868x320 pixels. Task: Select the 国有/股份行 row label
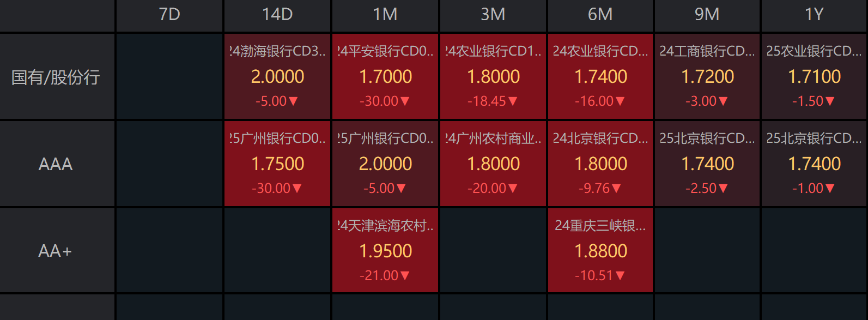point(56,77)
